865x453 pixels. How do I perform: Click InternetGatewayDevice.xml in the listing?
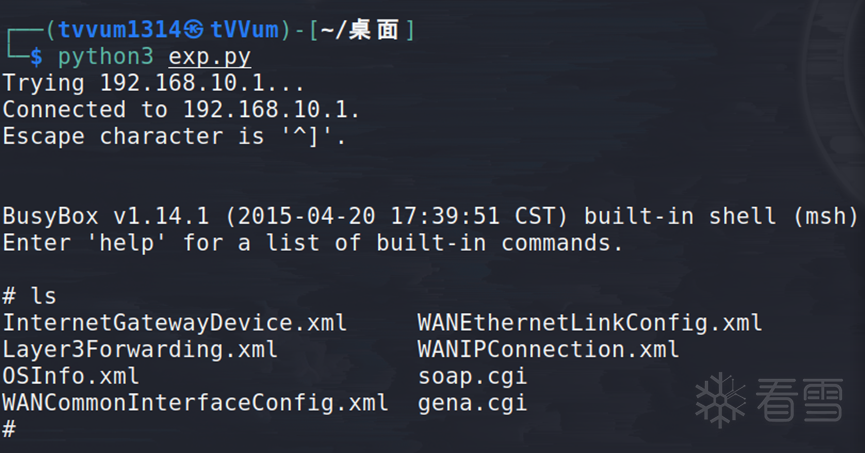[175, 323]
